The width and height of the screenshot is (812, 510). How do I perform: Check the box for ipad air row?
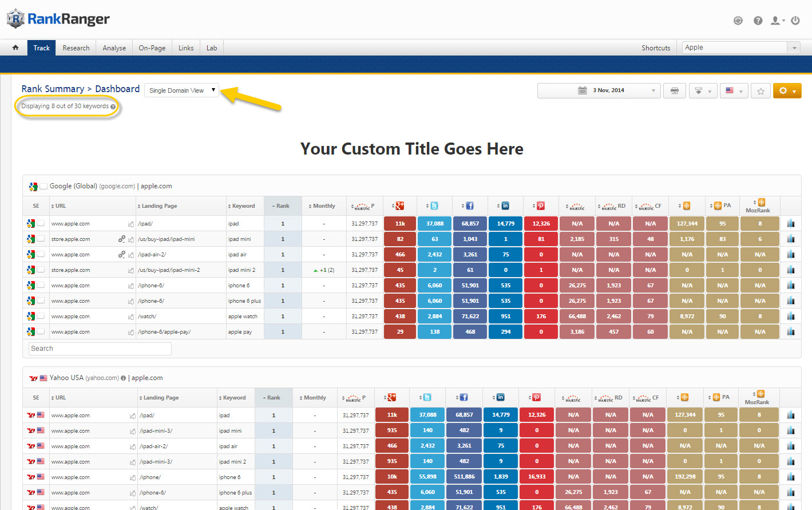tap(41, 254)
